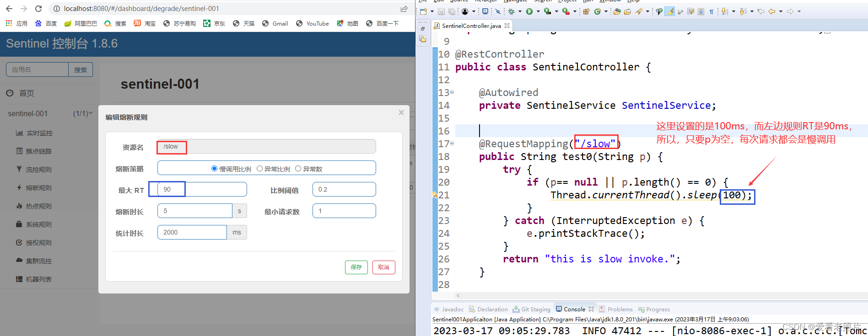Screen dimensions: 868x336
Task: Toggle Show Whitespace Characters pilcrow icon
Action: pyautogui.click(x=712, y=11)
